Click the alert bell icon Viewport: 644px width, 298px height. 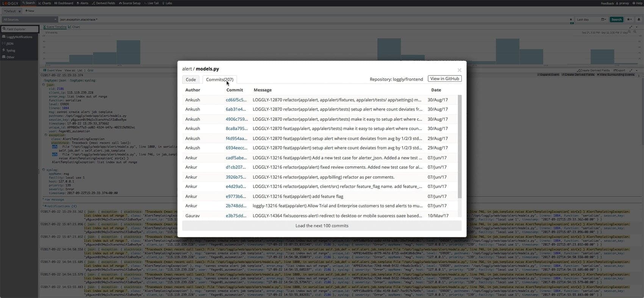coord(639,20)
